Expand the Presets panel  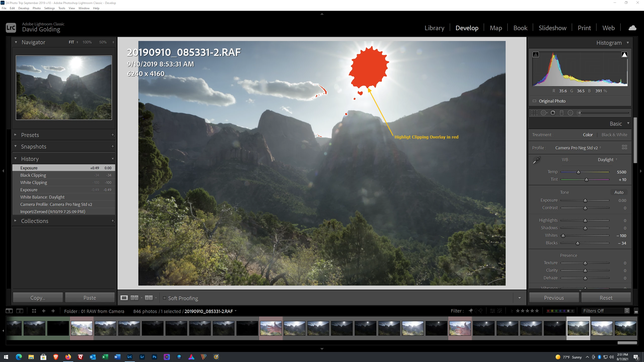[15, 135]
